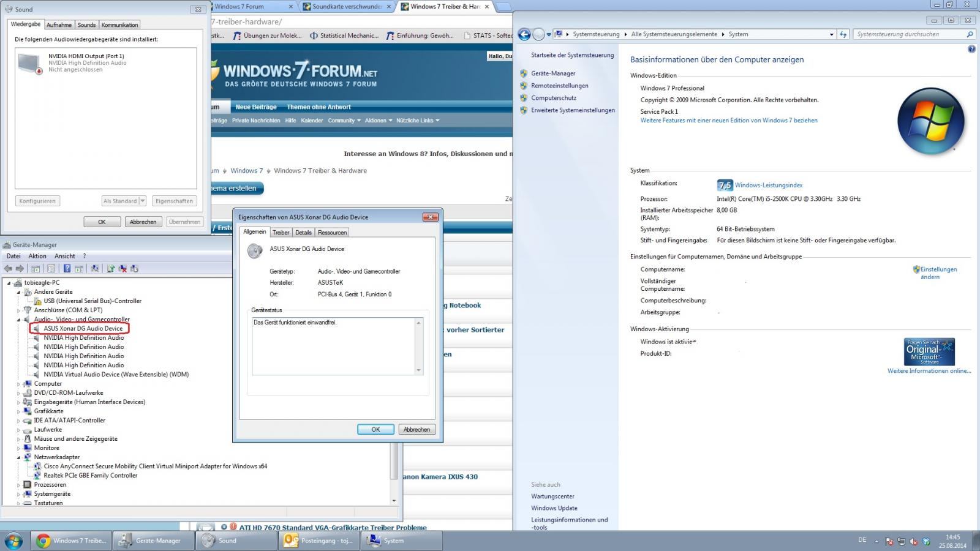Open Datei menu in Geräte-Manager
The image size is (980, 551).
[x=13, y=256]
